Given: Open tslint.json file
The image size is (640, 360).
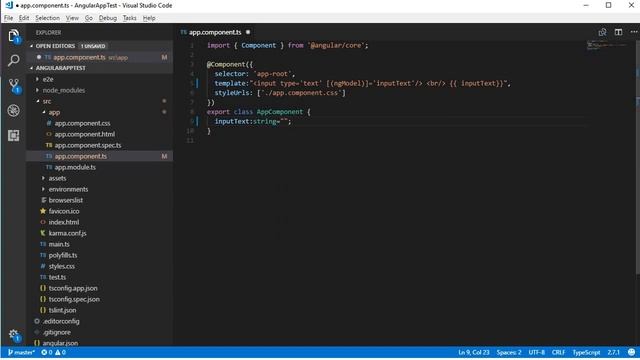Looking at the screenshot, I should (x=100, y=311).
